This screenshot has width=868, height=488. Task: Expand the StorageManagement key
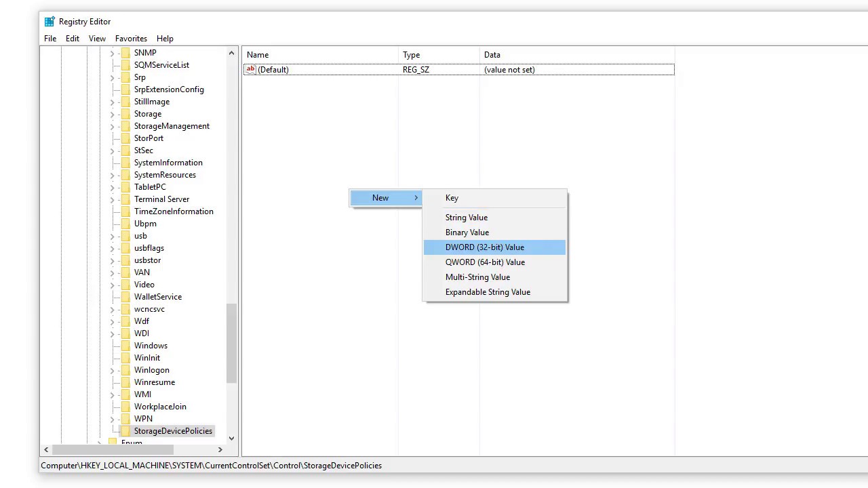click(112, 126)
